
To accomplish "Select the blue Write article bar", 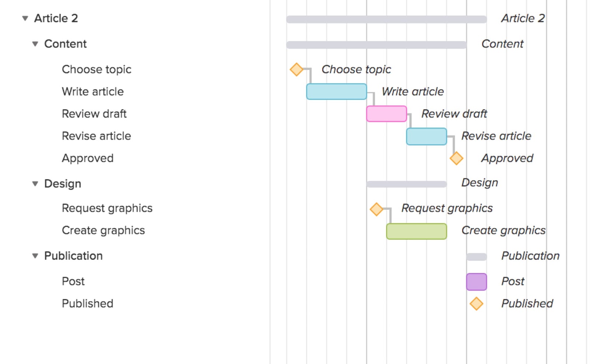I will coord(336,92).
